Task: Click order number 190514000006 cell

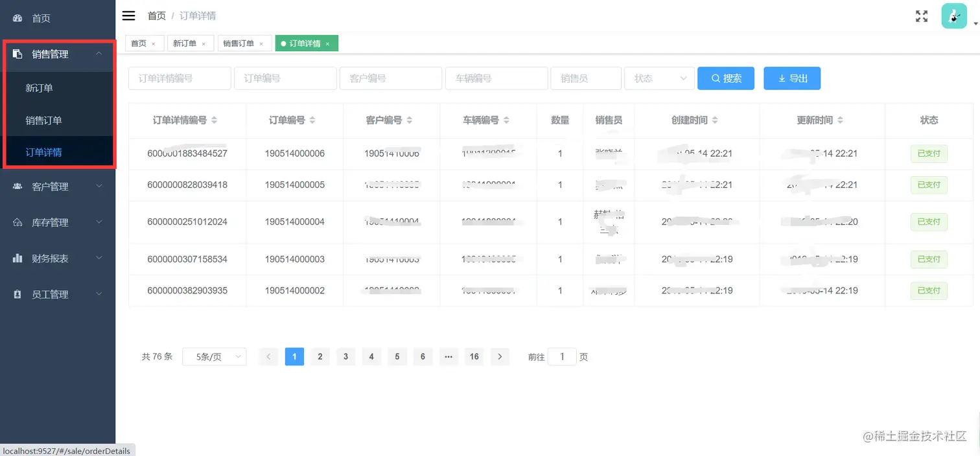Action: [295, 154]
